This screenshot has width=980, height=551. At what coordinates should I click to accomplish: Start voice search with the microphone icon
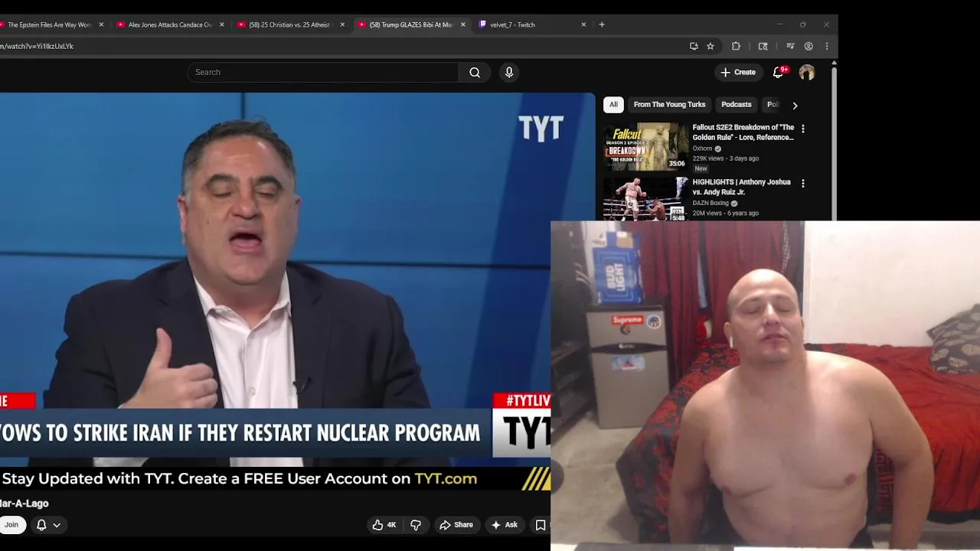[509, 72]
